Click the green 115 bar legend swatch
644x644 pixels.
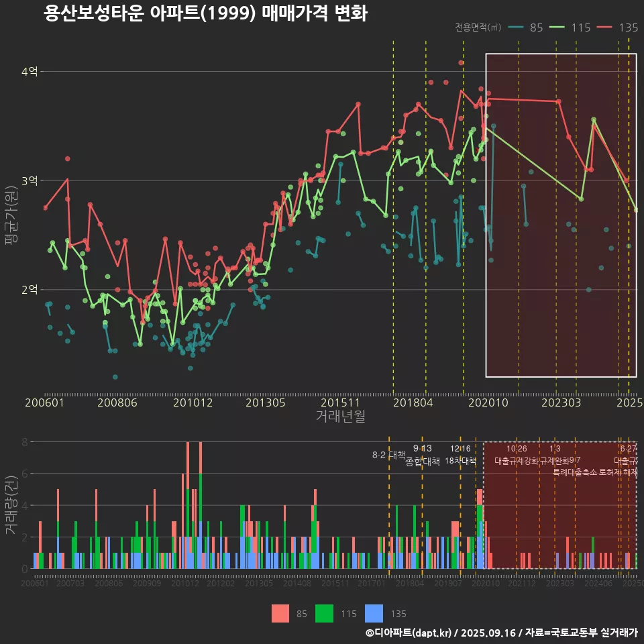325,613
